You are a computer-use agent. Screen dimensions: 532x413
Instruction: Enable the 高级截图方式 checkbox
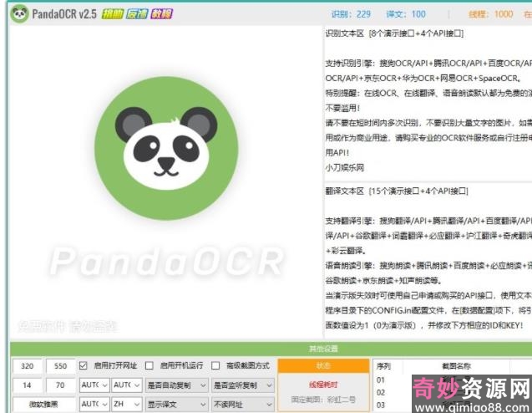[x=215, y=365]
